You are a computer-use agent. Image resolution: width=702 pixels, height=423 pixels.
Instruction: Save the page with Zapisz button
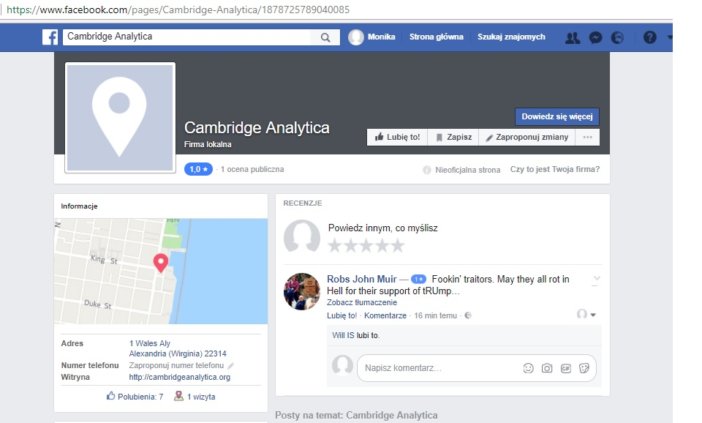point(454,137)
